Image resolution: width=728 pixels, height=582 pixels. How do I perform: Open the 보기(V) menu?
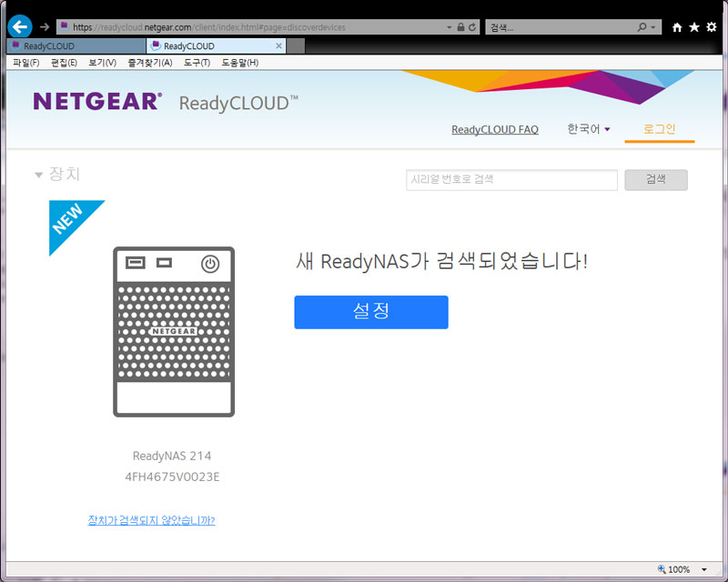(x=102, y=63)
